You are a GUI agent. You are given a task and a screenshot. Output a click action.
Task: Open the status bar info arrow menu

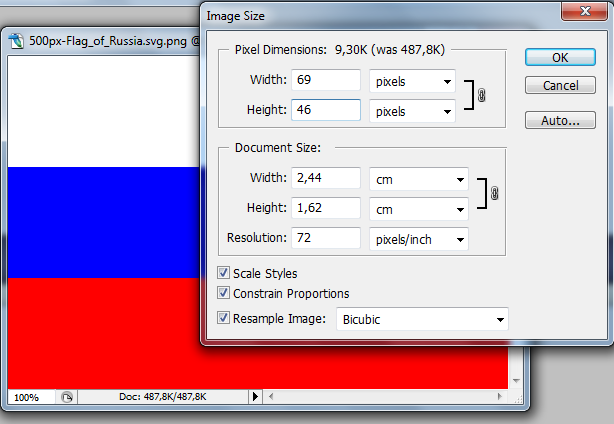(x=255, y=397)
